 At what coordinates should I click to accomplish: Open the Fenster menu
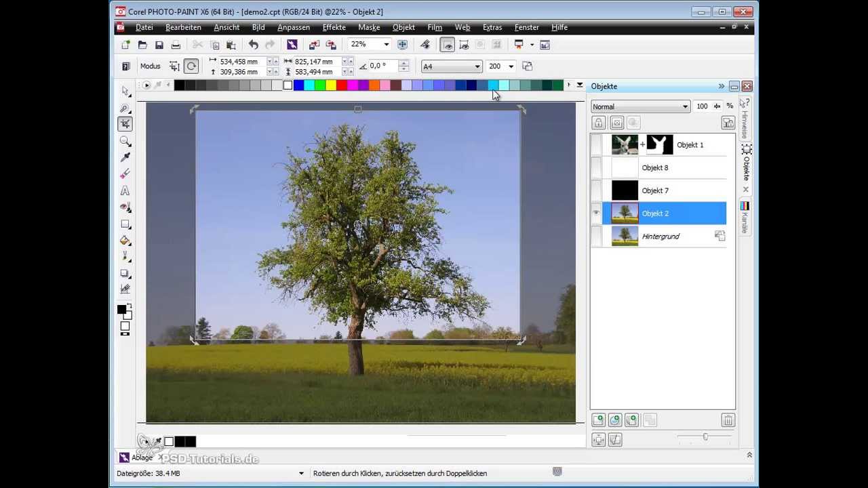tap(527, 27)
